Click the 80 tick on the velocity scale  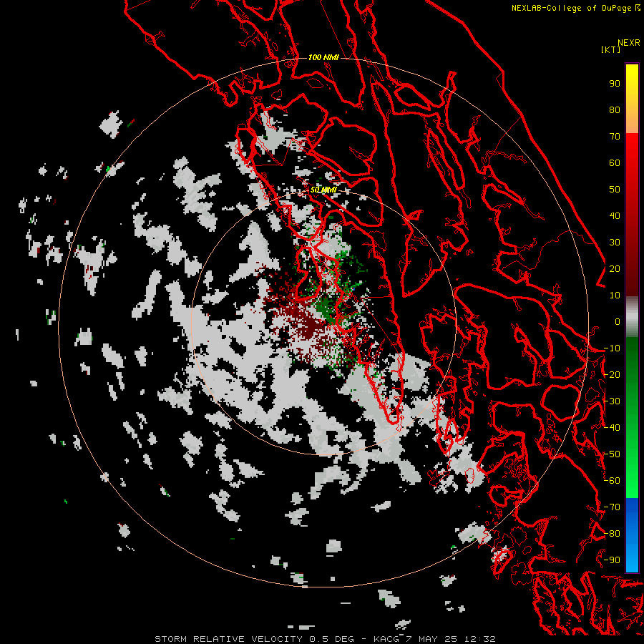click(615, 109)
